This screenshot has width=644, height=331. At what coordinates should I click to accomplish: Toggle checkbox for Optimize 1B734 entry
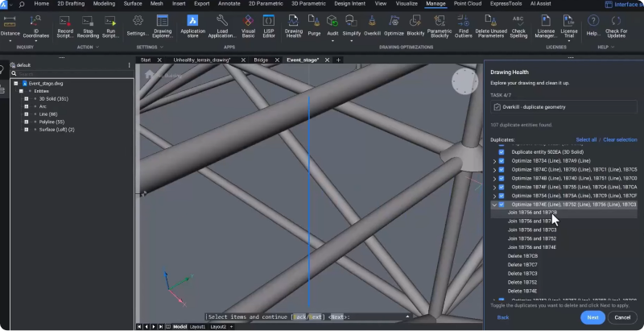(502, 160)
